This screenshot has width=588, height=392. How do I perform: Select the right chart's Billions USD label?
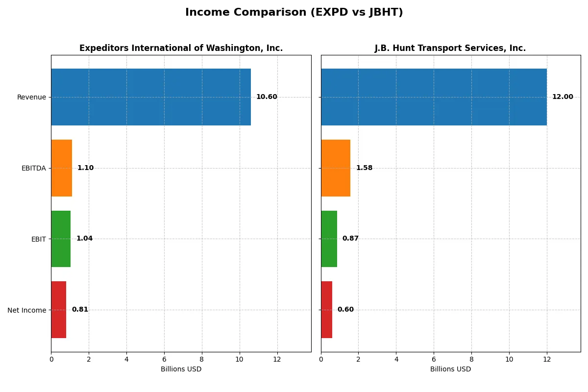(x=450, y=369)
